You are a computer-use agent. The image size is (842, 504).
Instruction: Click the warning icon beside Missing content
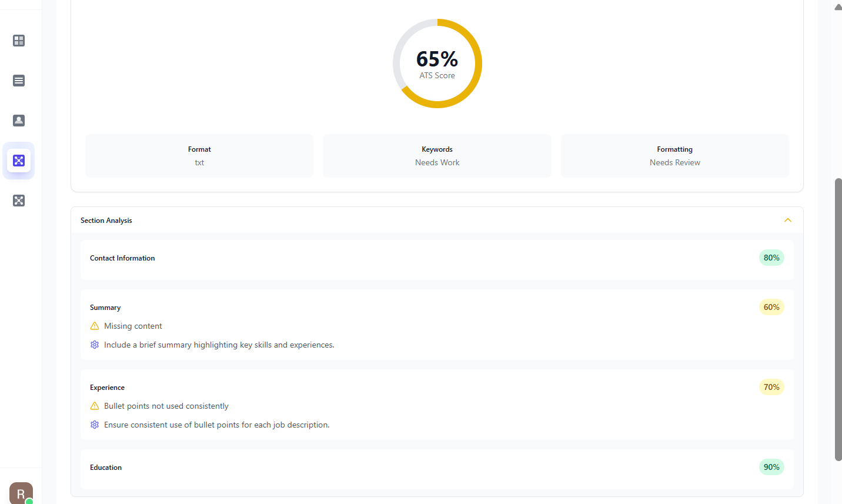click(94, 325)
